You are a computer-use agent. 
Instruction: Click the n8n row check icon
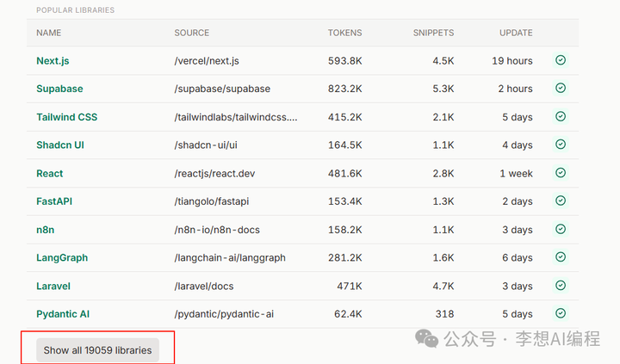tap(561, 229)
